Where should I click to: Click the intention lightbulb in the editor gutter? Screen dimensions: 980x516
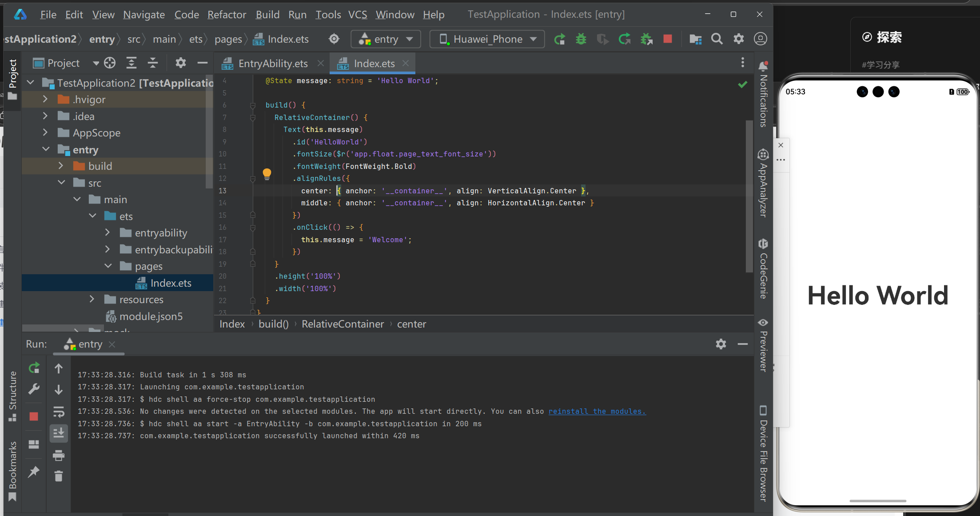tap(267, 174)
